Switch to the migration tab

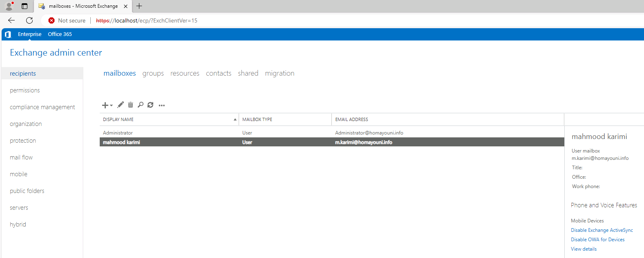tap(280, 74)
